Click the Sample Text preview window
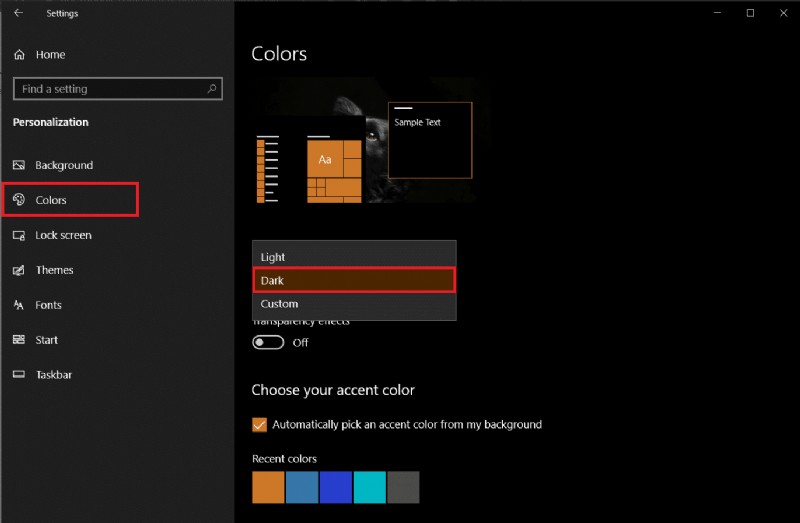Viewport: 800px width, 523px height. (x=430, y=140)
